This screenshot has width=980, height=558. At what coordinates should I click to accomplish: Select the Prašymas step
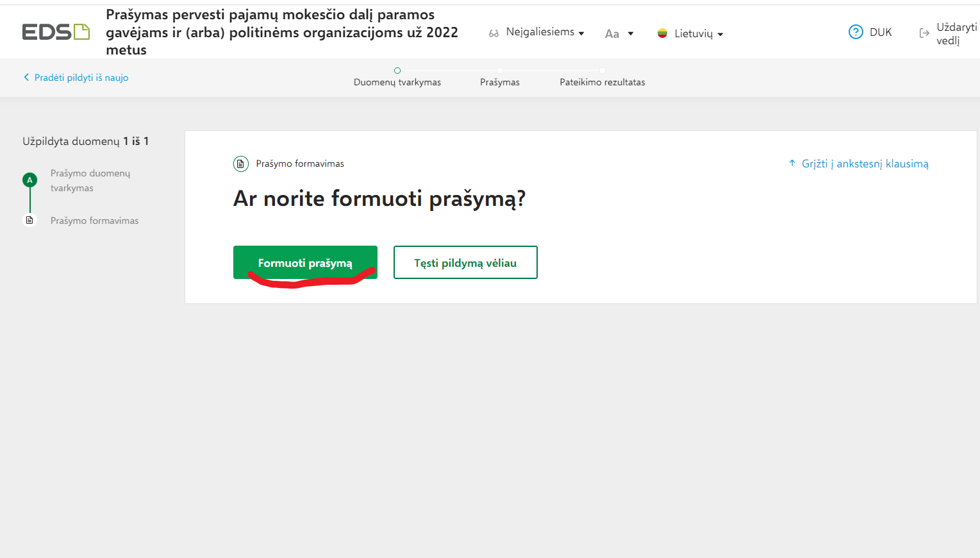click(500, 82)
